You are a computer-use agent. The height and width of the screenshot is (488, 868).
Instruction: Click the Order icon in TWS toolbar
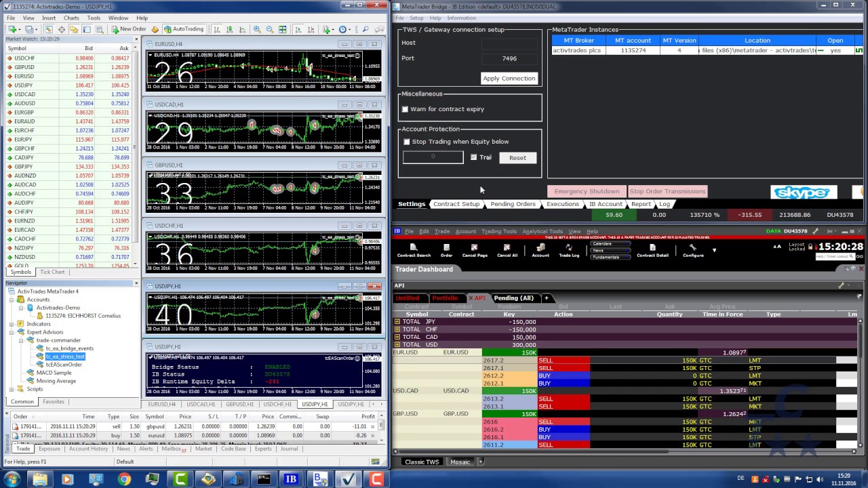coord(446,251)
